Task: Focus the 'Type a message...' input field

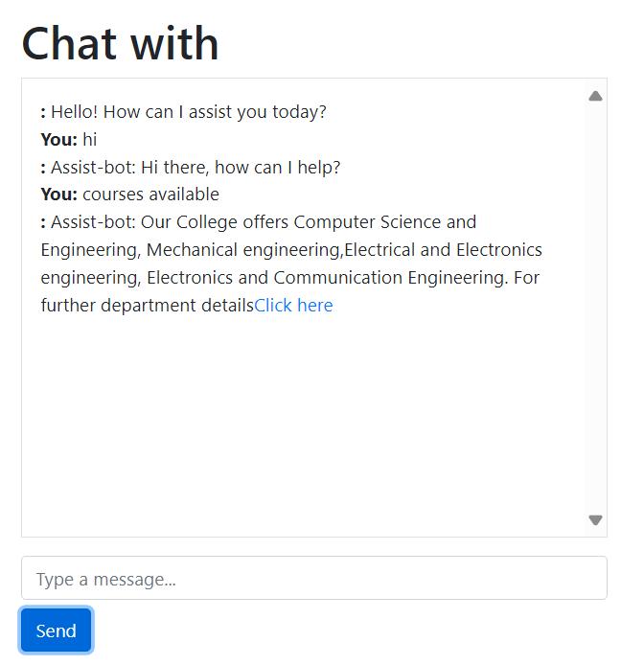Action: tap(314, 579)
